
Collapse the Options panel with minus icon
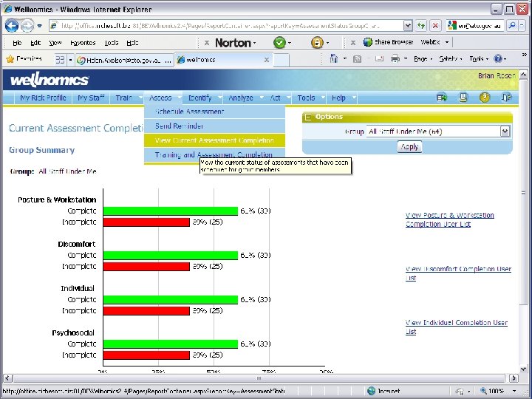308,117
